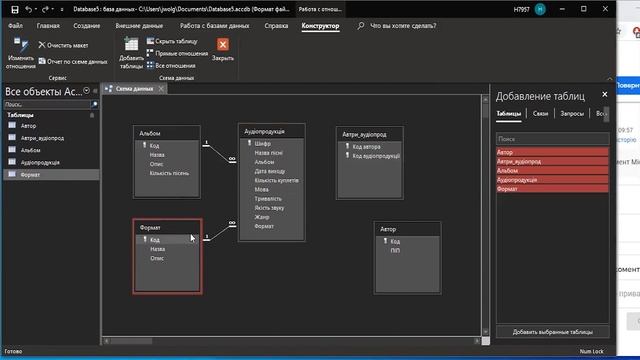Switch to Запросы tab
The height and width of the screenshot is (360, 640).
(x=572, y=113)
